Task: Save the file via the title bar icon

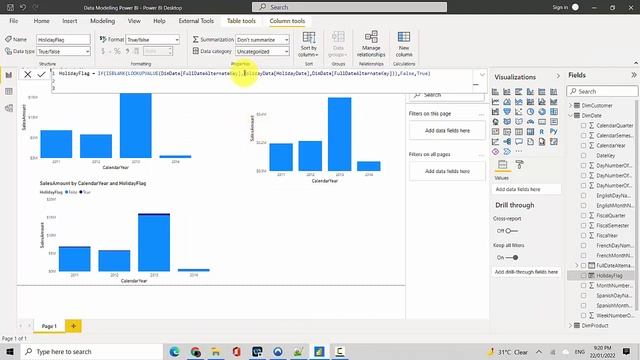Action: click(x=11, y=7)
